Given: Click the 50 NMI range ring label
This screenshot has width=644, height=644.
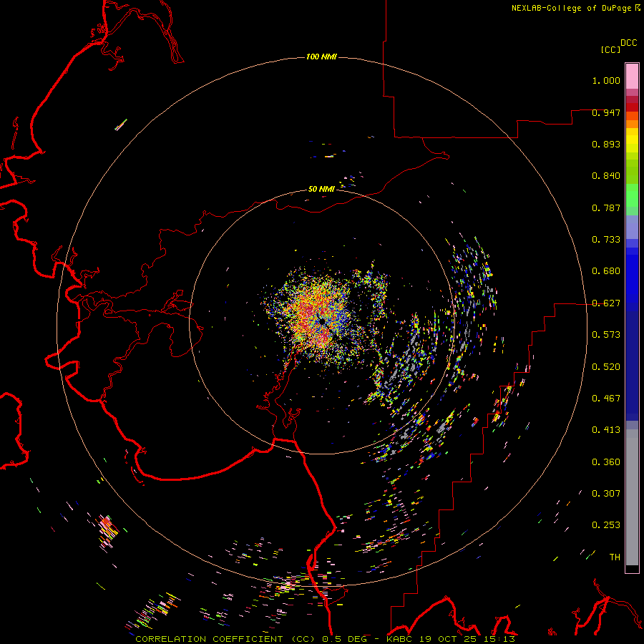Looking at the screenshot, I should tap(321, 189).
